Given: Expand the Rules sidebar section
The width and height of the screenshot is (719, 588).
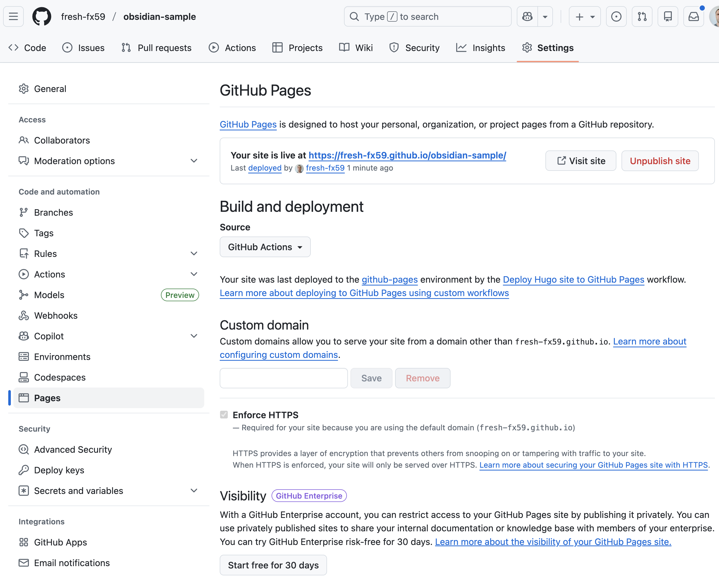Looking at the screenshot, I should coord(194,254).
